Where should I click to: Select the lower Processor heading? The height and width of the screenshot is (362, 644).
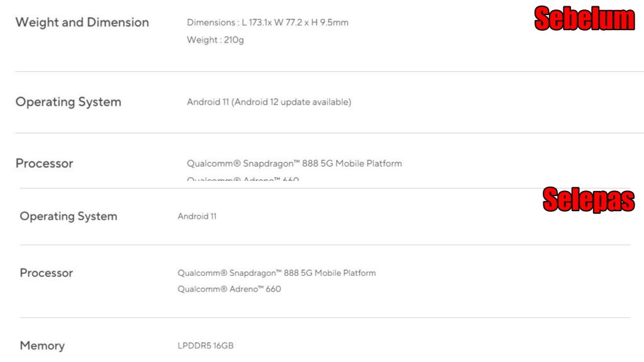tap(47, 273)
